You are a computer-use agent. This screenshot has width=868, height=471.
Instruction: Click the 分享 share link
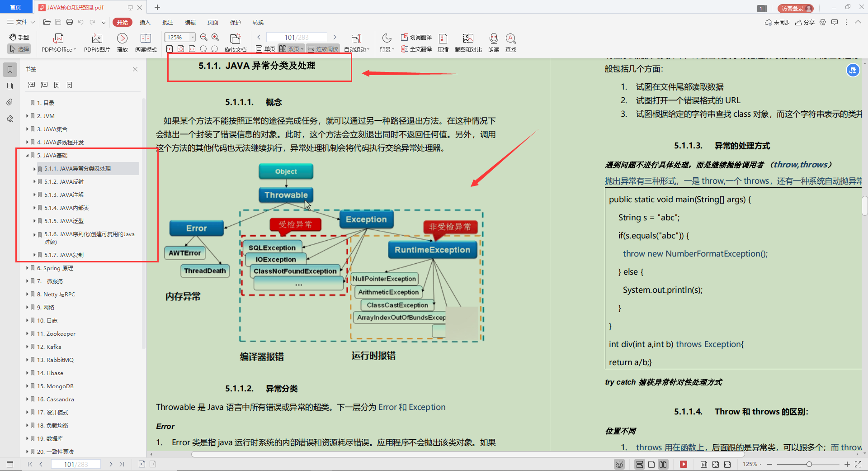pyautogui.click(x=805, y=22)
